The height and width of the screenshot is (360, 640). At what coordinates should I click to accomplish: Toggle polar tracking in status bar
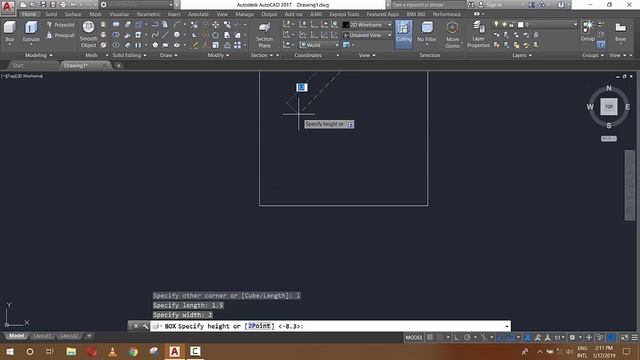pyautogui.click(x=467, y=338)
